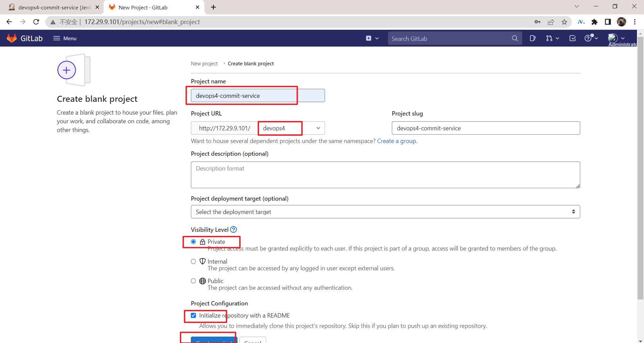Click the browser forward arrow

[x=22, y=22]
